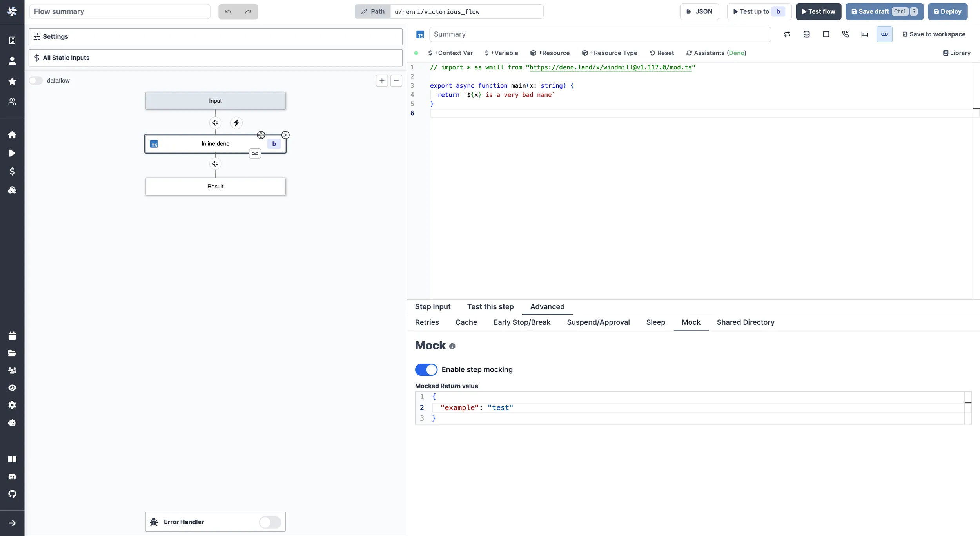Click the link/chain icon below Inline deno node
980x536 pixels.
click(255, 153)
